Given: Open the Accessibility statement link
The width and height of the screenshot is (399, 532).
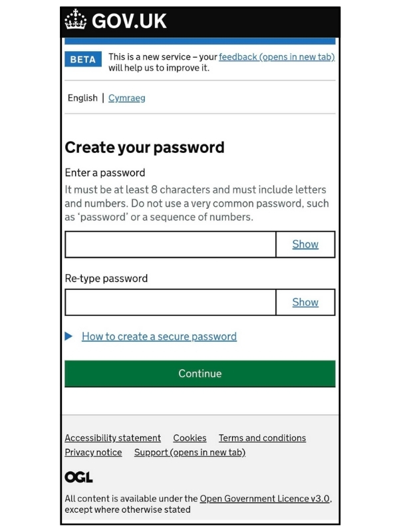Looking at the screenshot, I should [x=112, y=438].
